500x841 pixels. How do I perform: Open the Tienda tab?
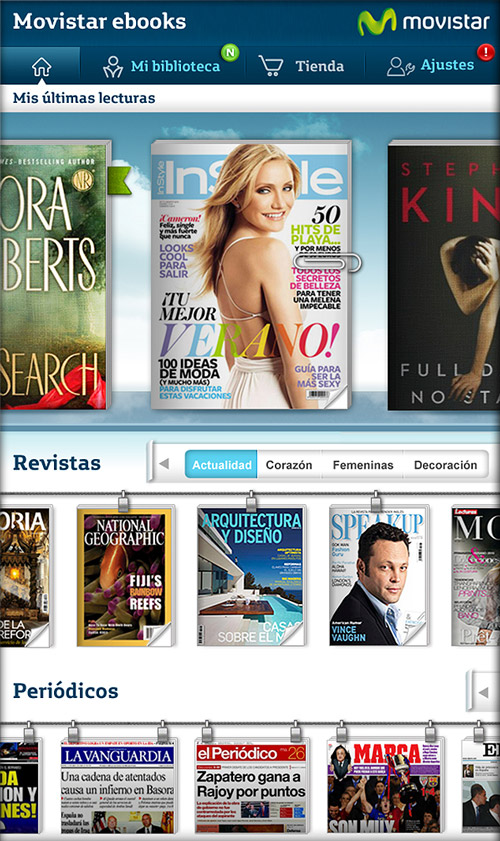302,66
